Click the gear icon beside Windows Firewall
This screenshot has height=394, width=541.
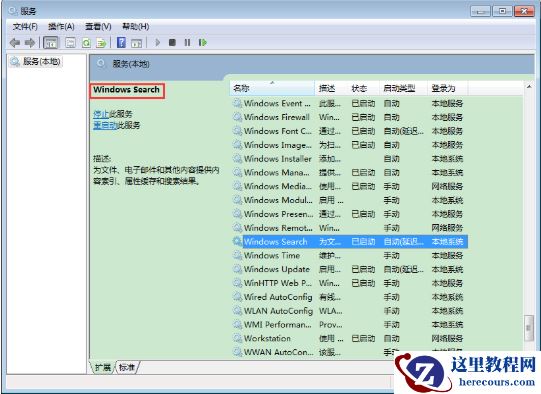coord(237,117)
